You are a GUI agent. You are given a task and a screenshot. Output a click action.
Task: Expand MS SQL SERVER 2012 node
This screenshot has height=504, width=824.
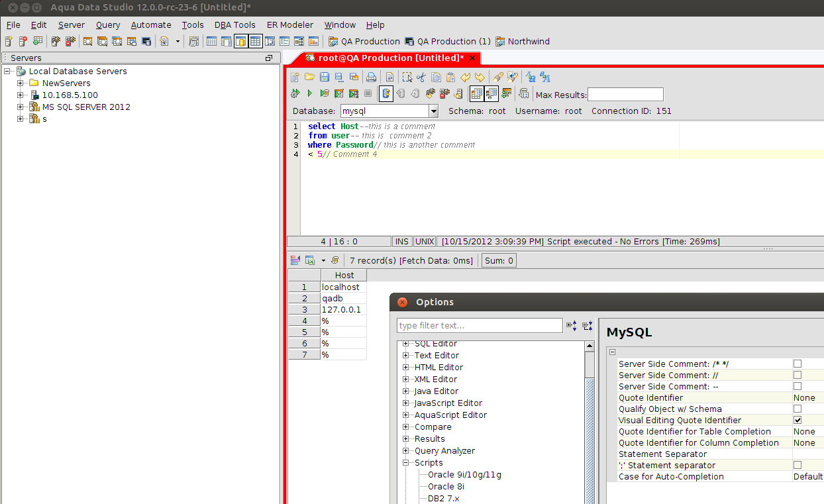click(21, 107)
